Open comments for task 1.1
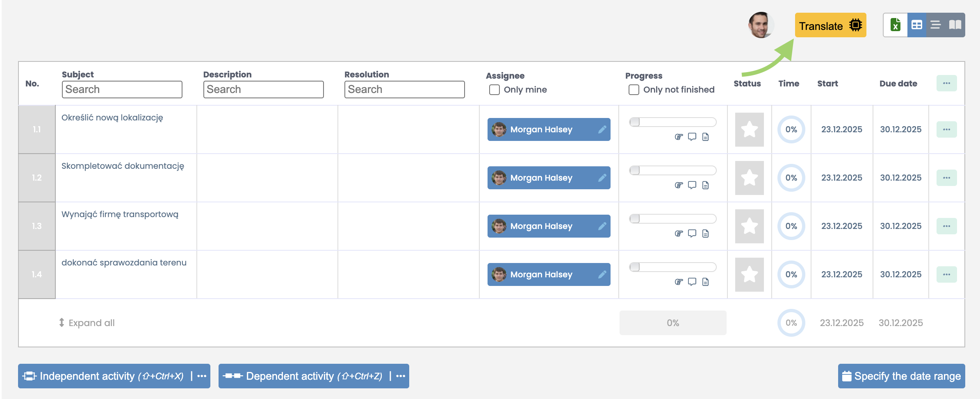Viewport: 980px width, 399px height. pyautogui.click(x=693, y=137)
